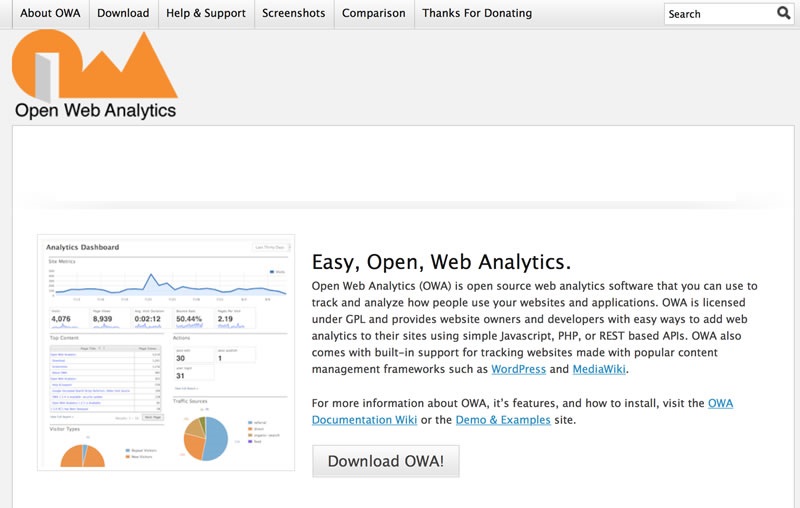Click the Easy, Open, Web Analytics heading
Viewport: 800px width, 508px height.
tap(441, 262)
